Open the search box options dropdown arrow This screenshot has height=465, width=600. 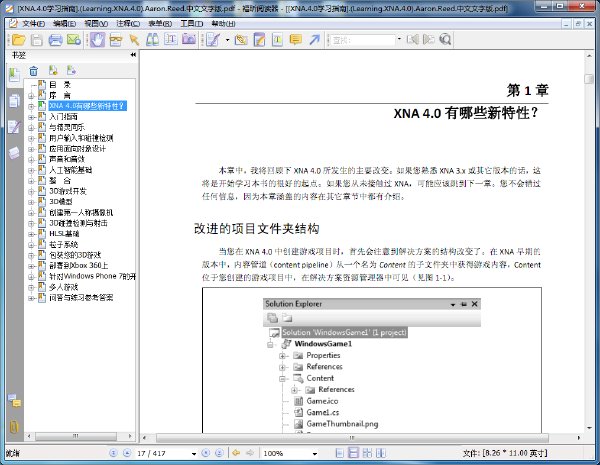point(399,39)
